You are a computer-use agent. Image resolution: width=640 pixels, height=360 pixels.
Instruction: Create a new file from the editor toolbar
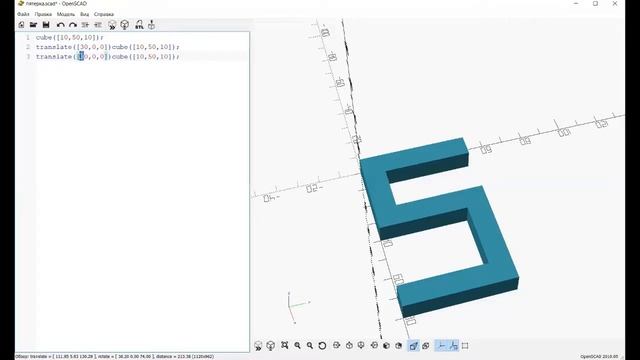tap(21, 25)
